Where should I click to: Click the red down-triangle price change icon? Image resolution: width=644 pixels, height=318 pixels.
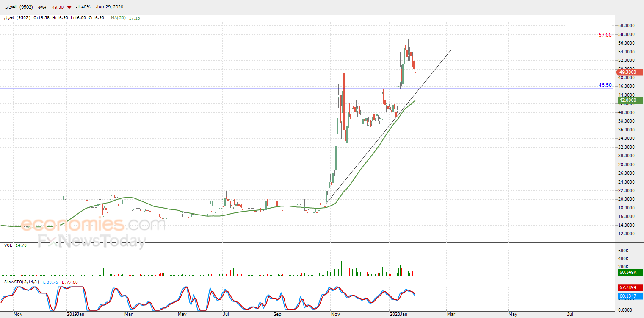pyautogui.click(x=69, y=7)
